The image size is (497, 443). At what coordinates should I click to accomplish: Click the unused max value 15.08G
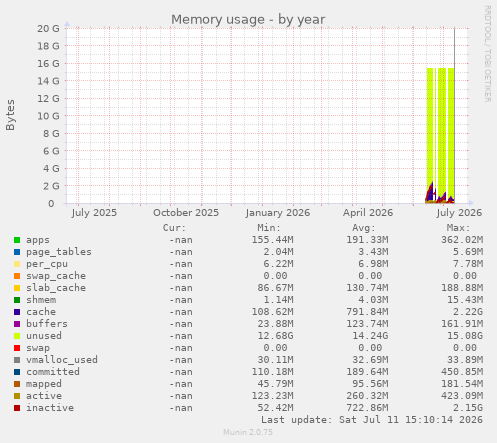pyautogui.click(x=465, y=336)
